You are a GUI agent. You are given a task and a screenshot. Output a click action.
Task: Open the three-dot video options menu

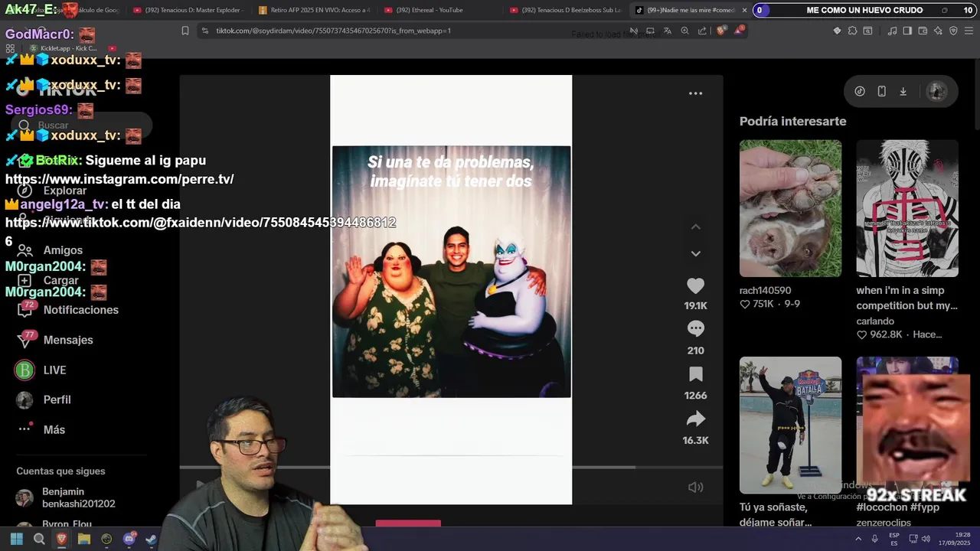pyautogui.click(x=695, y=93)
